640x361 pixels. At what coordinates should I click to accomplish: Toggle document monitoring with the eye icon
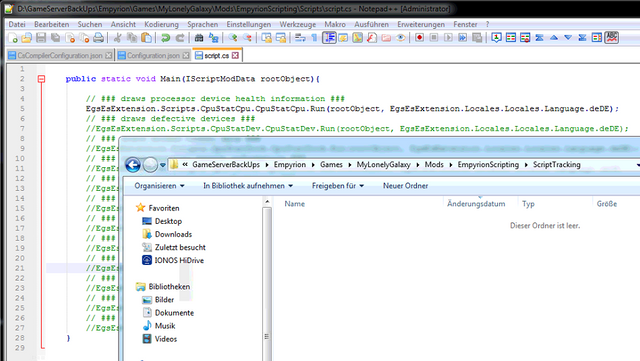coord(401,38)
